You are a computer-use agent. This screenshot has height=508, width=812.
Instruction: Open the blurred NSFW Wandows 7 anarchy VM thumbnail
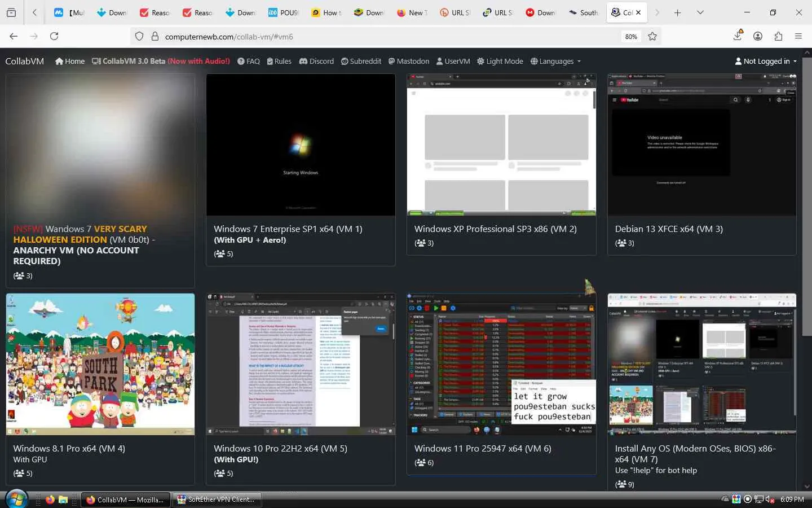click(x=100, y=145)
